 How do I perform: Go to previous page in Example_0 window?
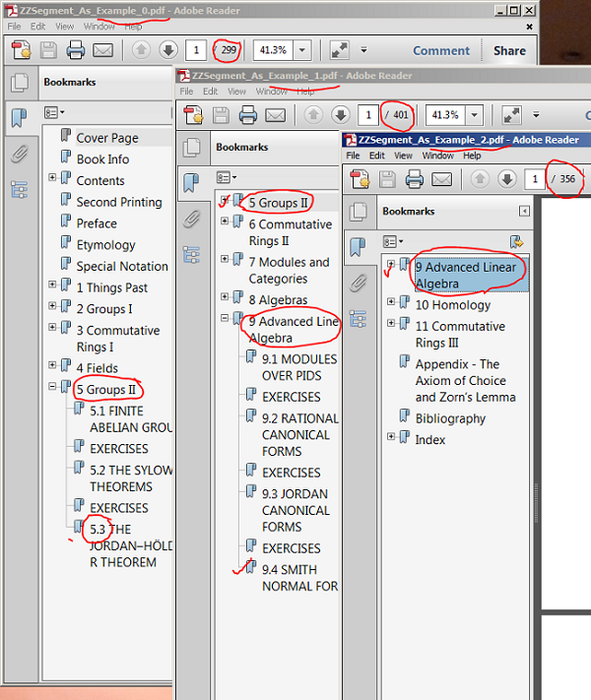141,49
